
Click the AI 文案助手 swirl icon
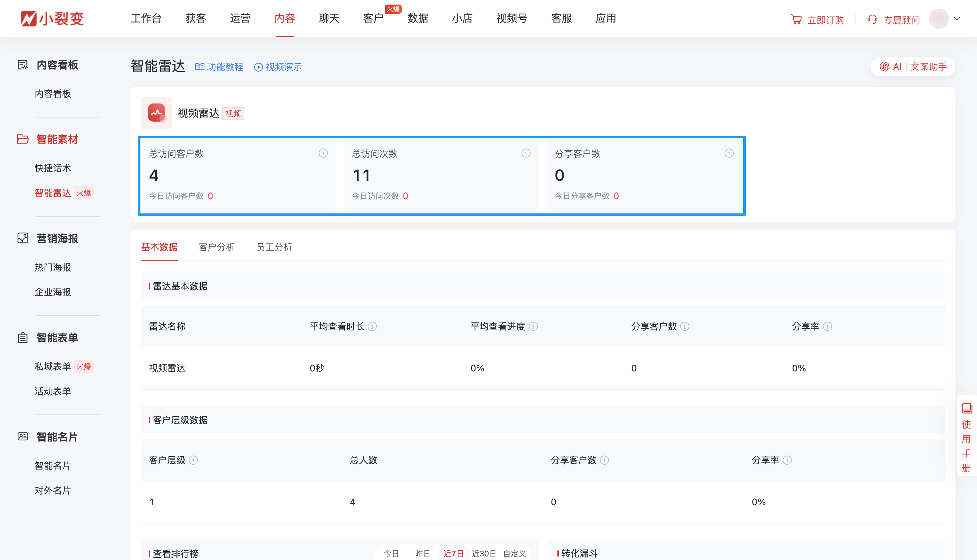point(884,67)
